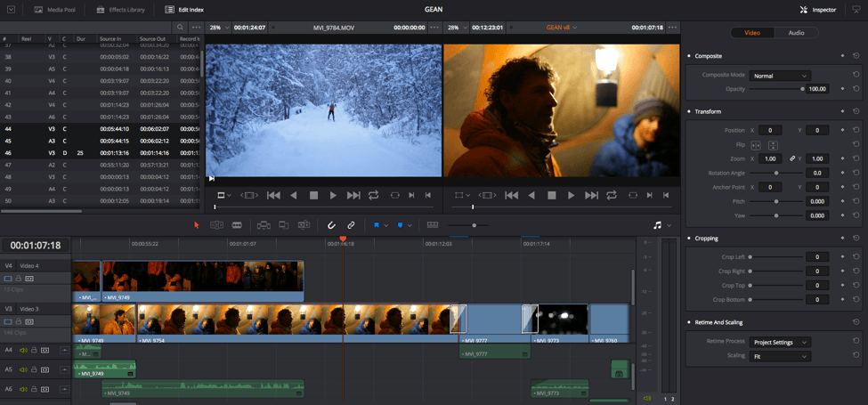
Task: Toggle the linked selection chain icon
Action: pos(351,225)
